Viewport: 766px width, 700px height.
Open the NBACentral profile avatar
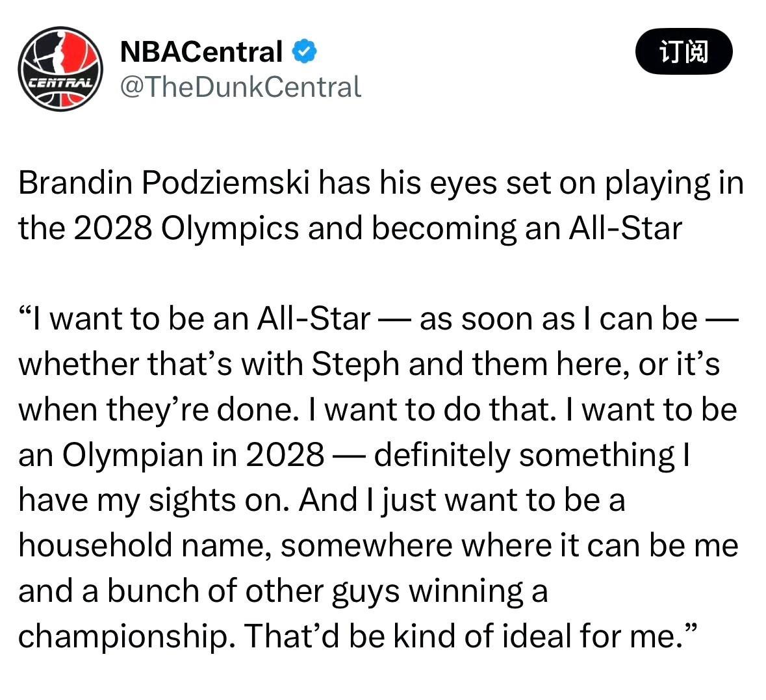pos(60,69)
